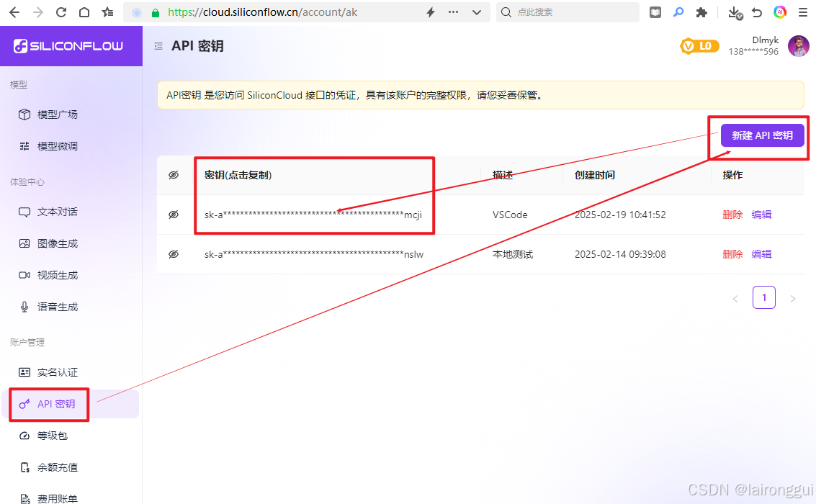Go to 文本对话 in the sidebar
Screen dimensions: 816x504
coord(71,212)
